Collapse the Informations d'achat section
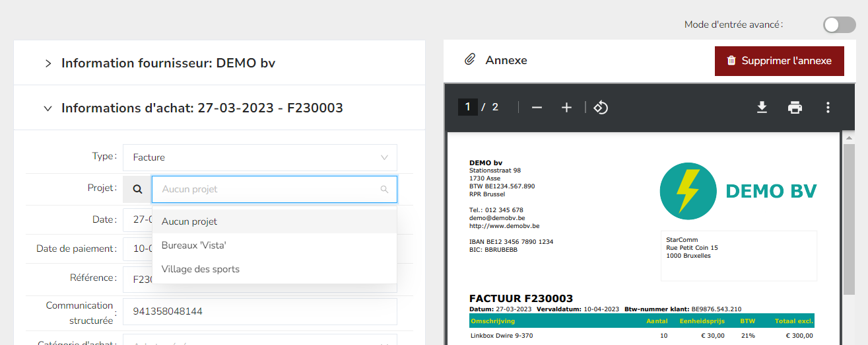The width and height of the screenshot is (868, 345). (x=48, y=108)
